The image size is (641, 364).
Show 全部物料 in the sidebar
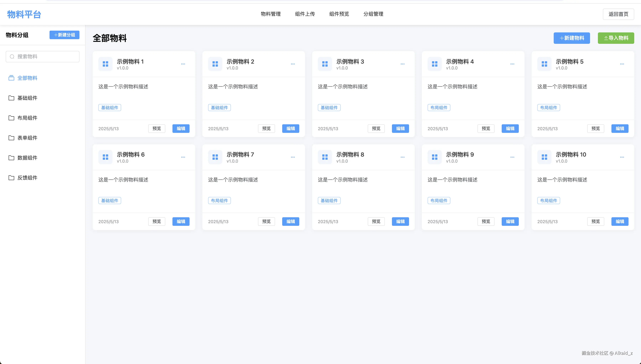pos(27,78)
